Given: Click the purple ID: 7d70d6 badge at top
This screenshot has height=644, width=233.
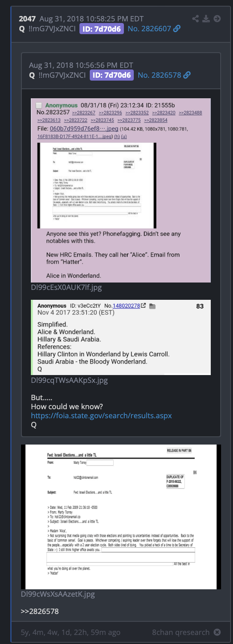Looking at the screenshot, I should click(107, 29).
